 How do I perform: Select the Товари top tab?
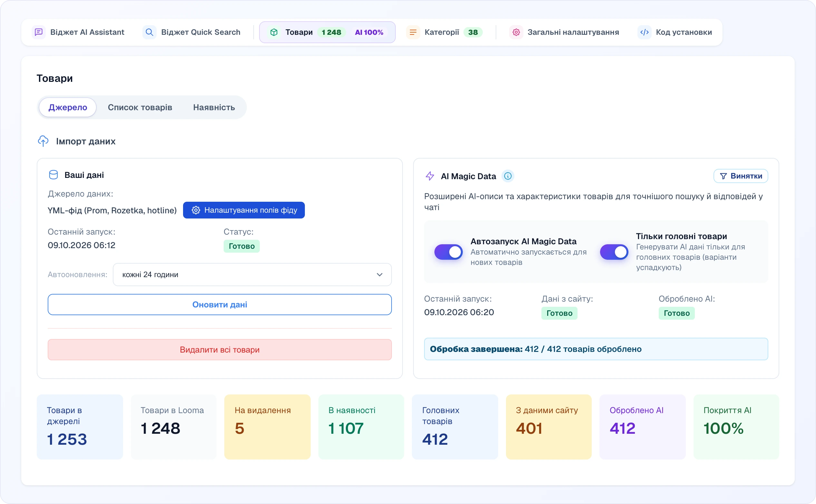pos(327,32)
